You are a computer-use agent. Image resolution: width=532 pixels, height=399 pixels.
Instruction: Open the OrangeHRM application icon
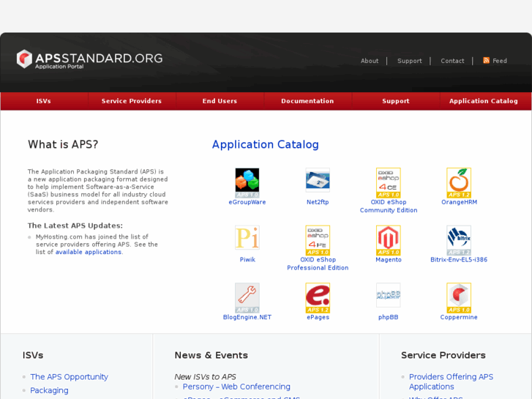point(459,183)
